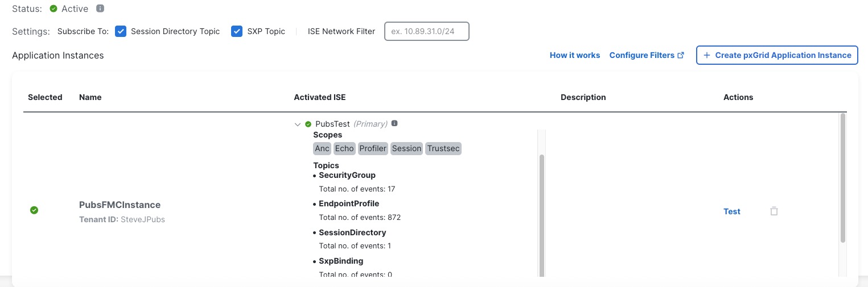Select the Profiler scope tag
The height and width of the screenshot is (287, 868).
[373, 148]
